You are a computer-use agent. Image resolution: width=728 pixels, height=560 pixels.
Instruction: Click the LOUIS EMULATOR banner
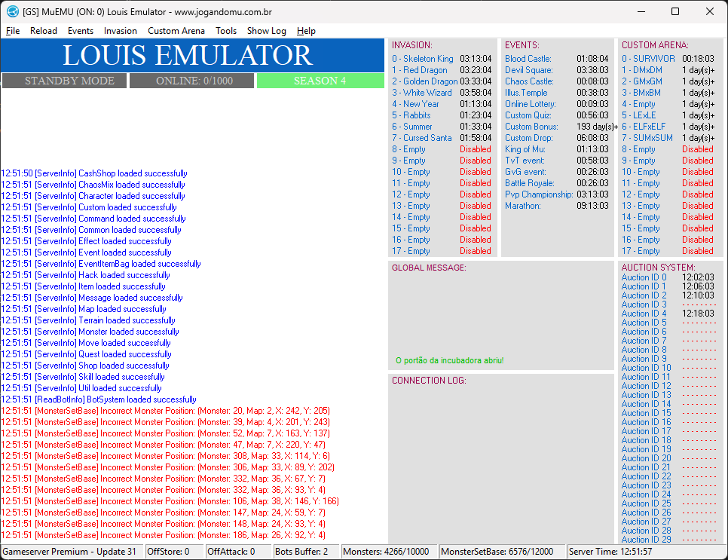coord(192,55)
